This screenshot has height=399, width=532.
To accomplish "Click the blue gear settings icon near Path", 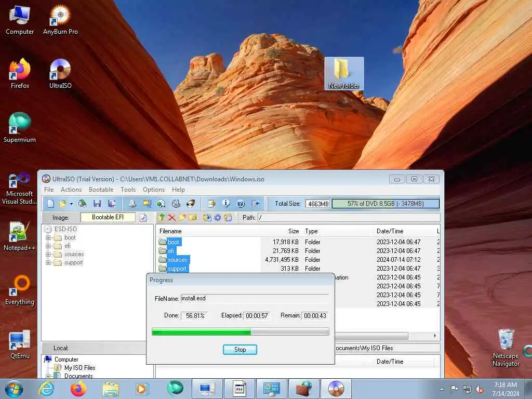I will pos(218,218).
